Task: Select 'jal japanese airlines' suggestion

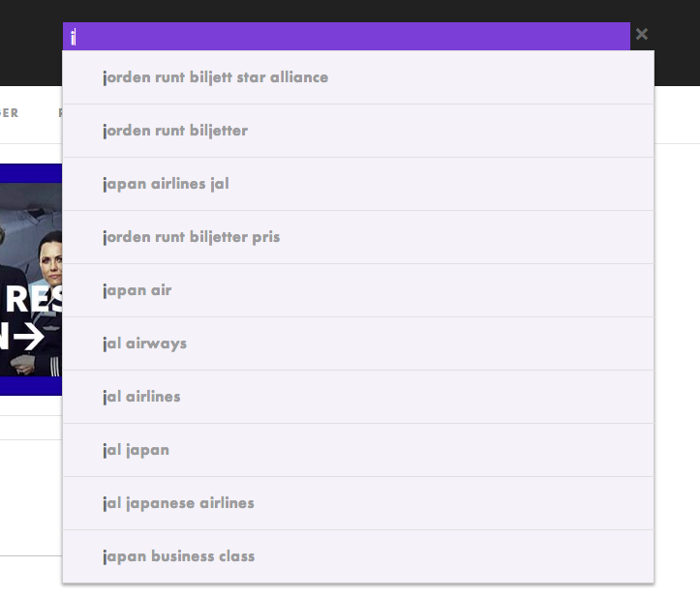Action: click(358, 503)
